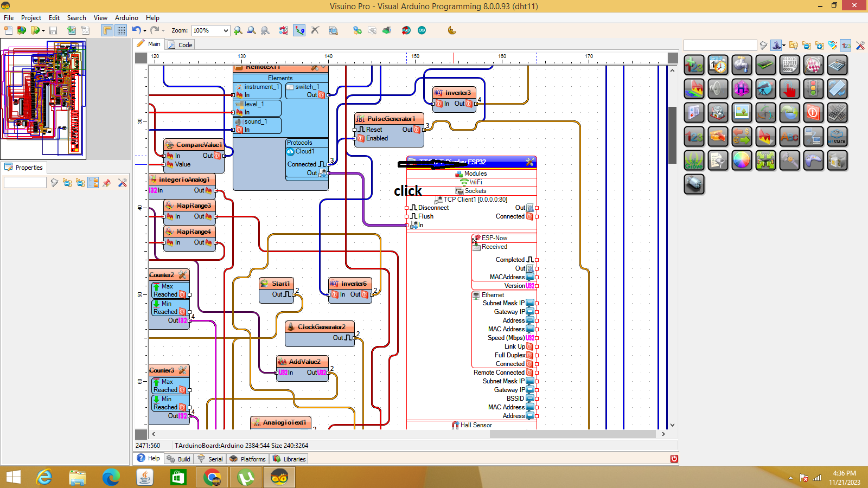
Task: Click the scissors icon on the toolbar
Action: tap(315, 30)
